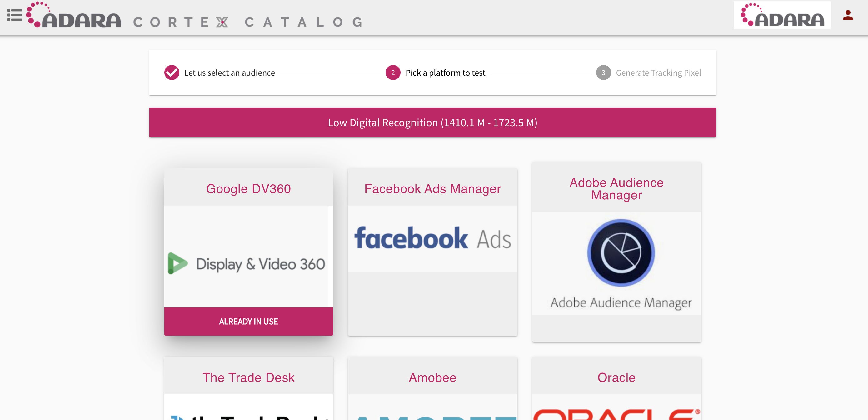Image resolution: width=868 pixels, height=420 pixels.
Task: Select the Amobee card title
Action: click(433, 377)
